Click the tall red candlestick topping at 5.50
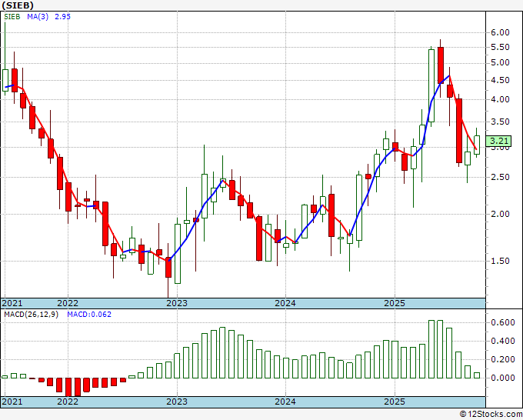The image size is (523, 420). (x=441, y=65)
